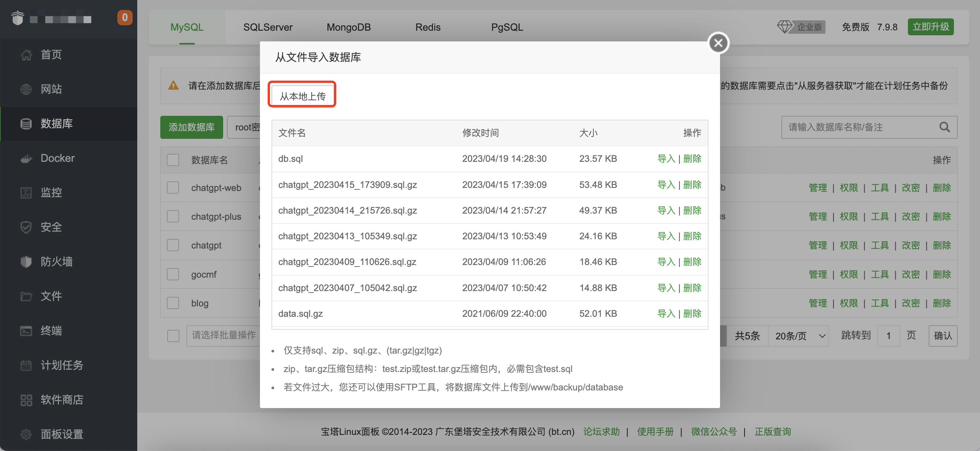
Task: Click the Docker whale icon
Action: tap(26, 158)
